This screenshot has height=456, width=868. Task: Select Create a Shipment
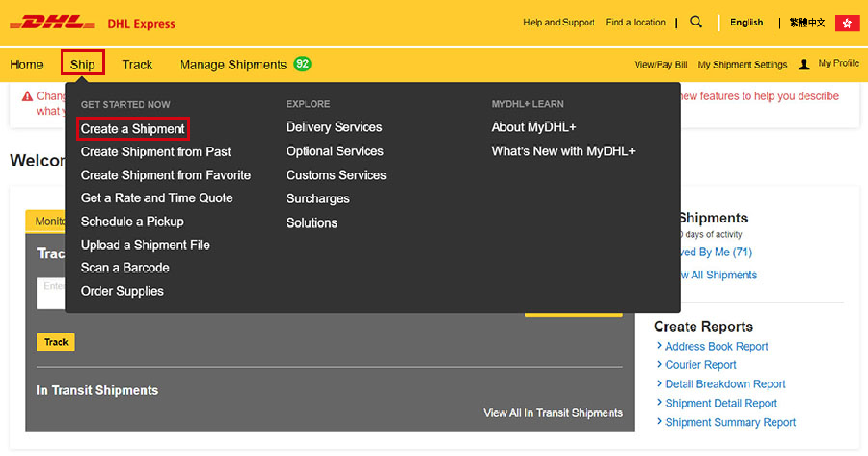(x=133, y=129)
